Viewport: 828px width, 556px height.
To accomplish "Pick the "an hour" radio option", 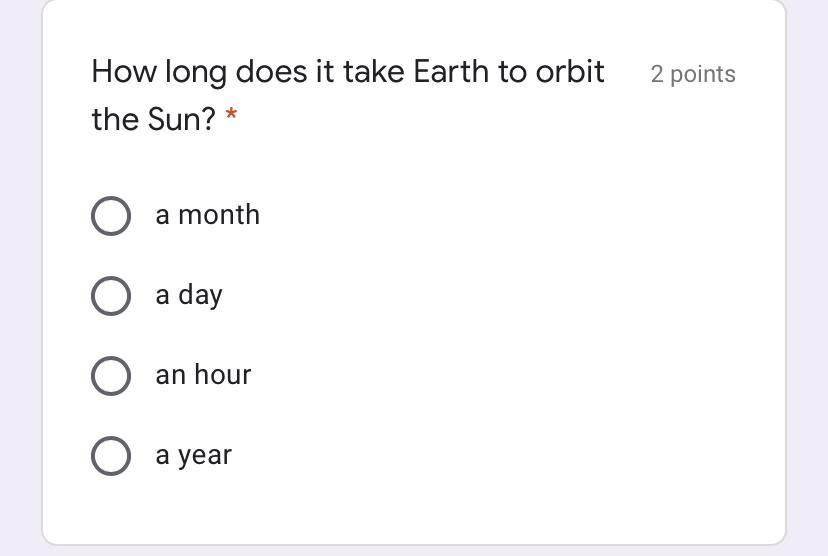I will point(110,376).
